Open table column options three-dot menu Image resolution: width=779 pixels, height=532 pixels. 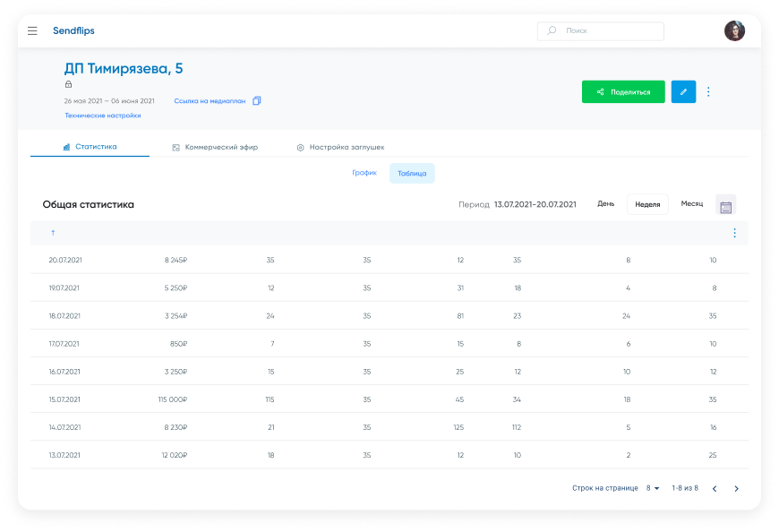[x=734, y=234]
